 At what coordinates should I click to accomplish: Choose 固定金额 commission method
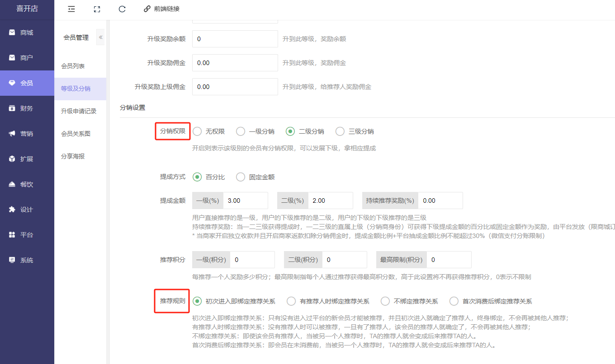pos(241,177)
